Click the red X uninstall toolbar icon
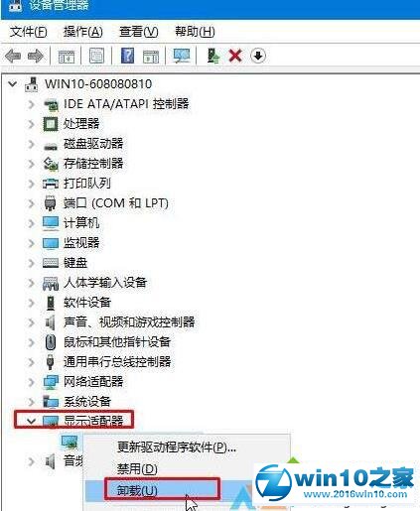The height and width of the screenshot is (511, 420). coord(235,56)
